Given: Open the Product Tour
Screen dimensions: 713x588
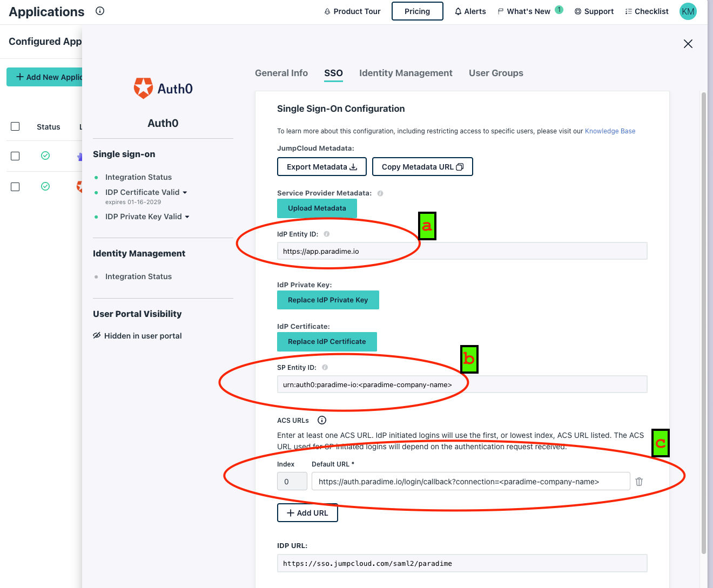Looking at the screenshot, I should coord(352,11).
